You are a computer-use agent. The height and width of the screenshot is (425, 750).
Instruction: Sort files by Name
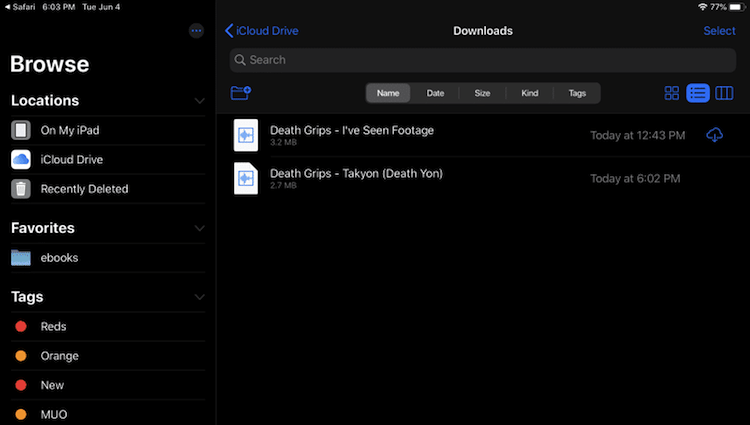click(388, 93)
